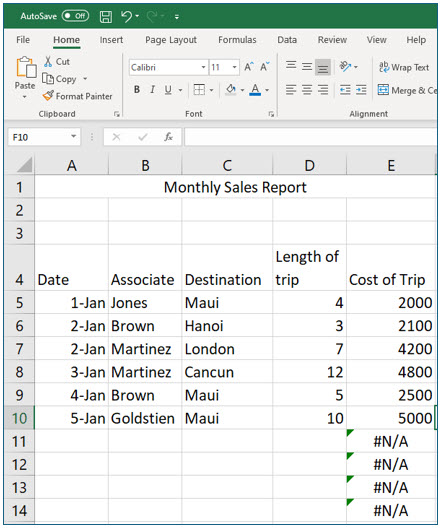Select column C header

(227, 165)
